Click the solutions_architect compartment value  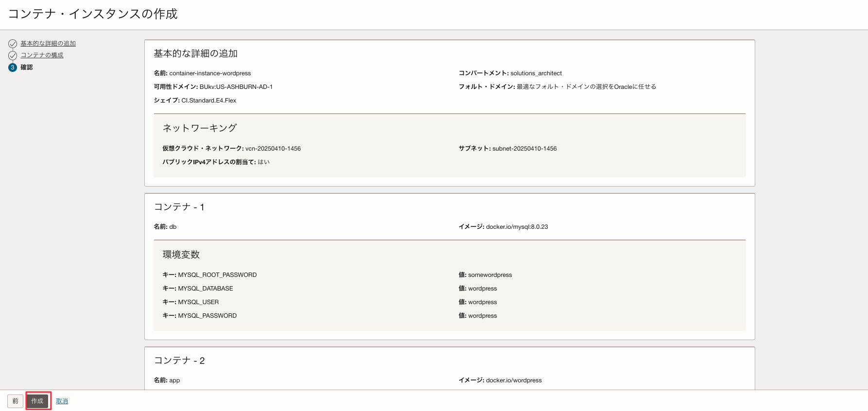[x=536, y=73]
